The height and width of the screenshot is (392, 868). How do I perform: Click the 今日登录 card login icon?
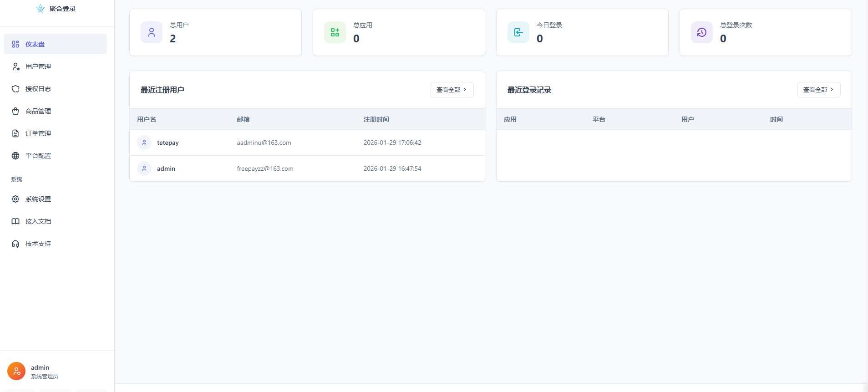518,32
